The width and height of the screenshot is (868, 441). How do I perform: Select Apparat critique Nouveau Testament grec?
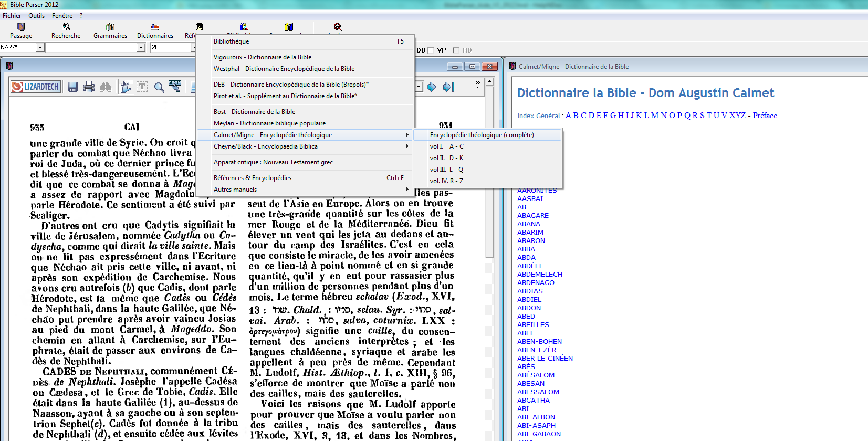[305, 162]
